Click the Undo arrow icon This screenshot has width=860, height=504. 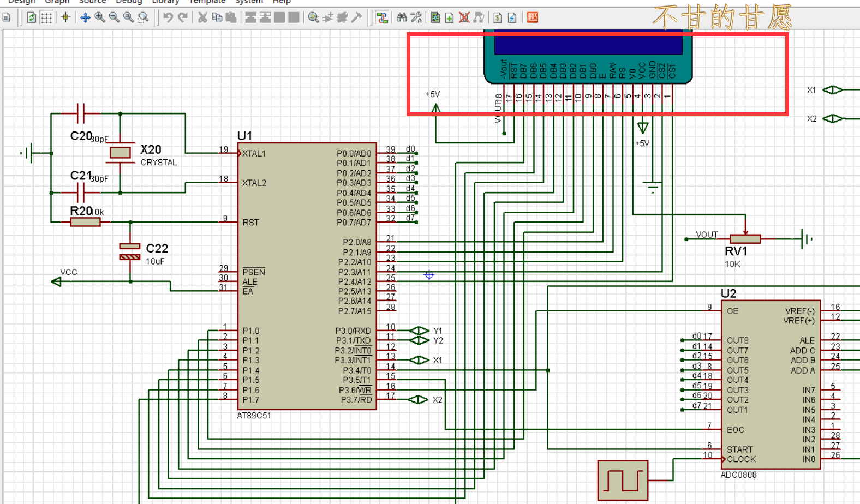click(168, 17)
